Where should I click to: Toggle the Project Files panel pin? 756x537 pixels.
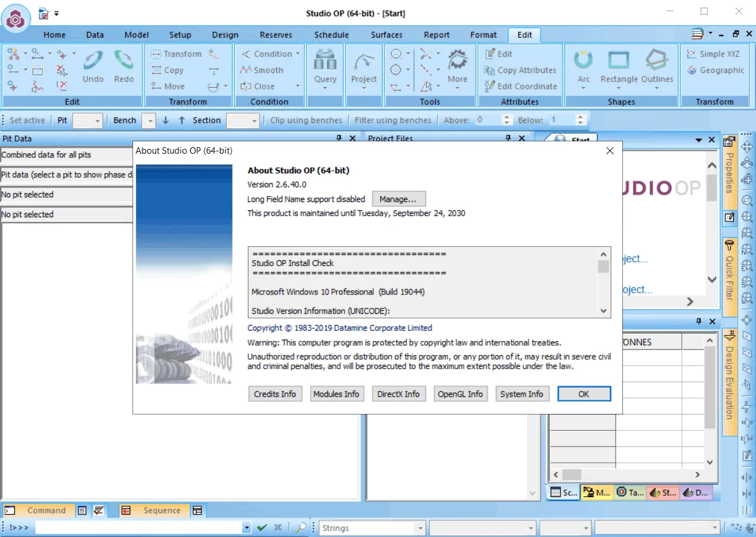tap(508, 138)
